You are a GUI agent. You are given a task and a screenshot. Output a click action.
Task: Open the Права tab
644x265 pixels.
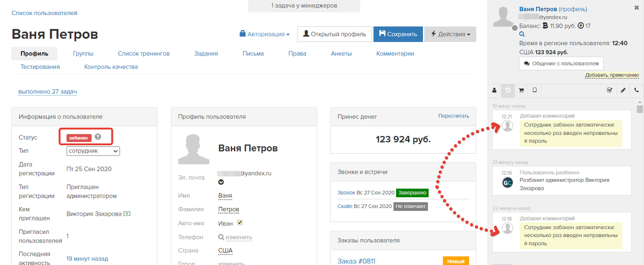(x=297, y=53)
